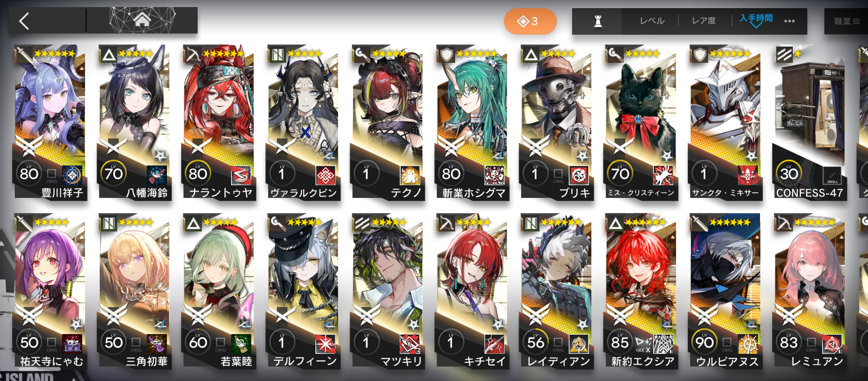Open the home menu icon
Image resolution: width=868 pixels, height=381 pixels.
point(142,20)
